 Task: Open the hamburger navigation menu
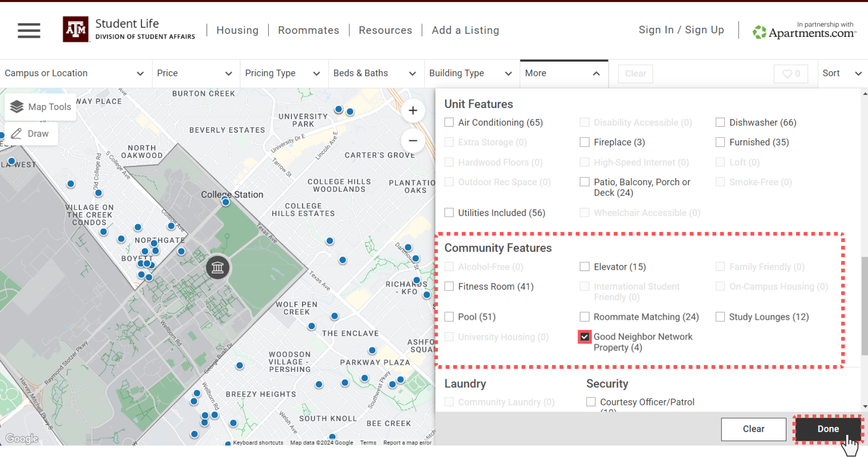pos(28,30)
